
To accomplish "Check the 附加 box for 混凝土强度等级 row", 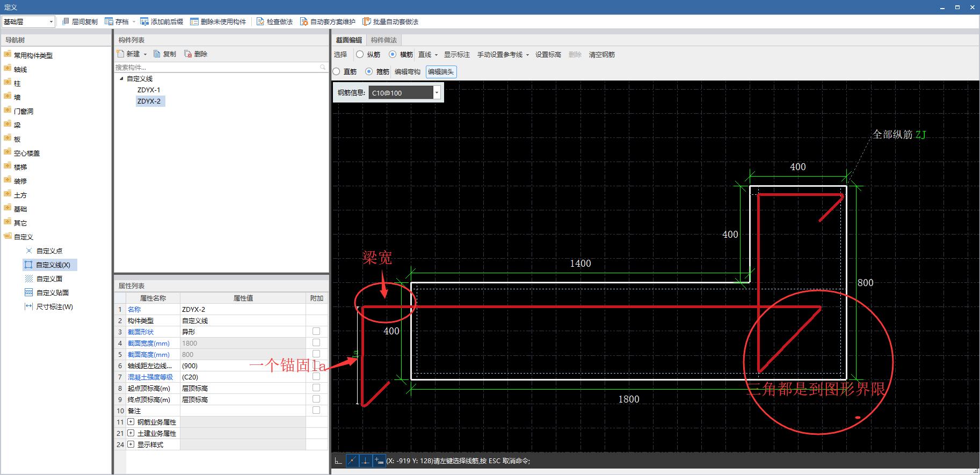I will pyautogui.click(x=316, y=376).
